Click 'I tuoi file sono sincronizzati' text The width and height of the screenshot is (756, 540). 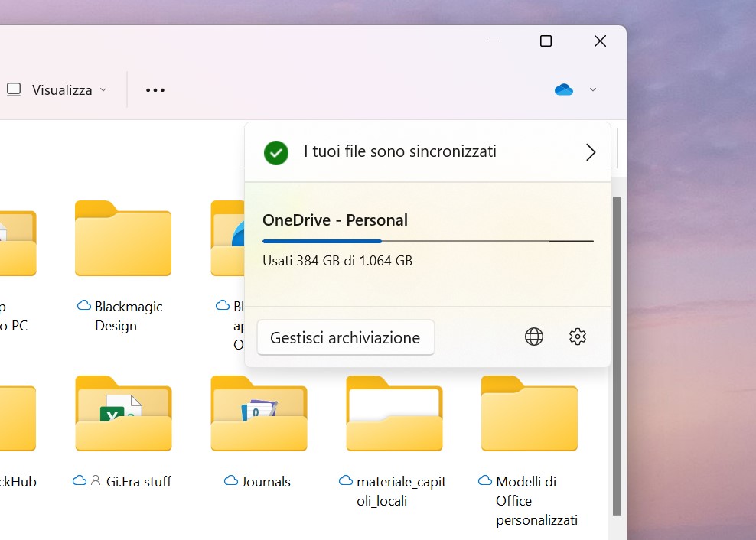399,151
